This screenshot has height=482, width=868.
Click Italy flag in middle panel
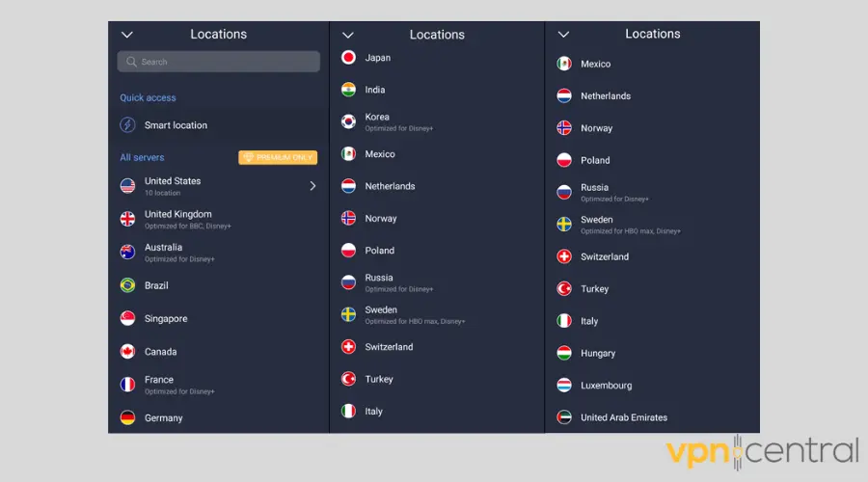[348, 412]
